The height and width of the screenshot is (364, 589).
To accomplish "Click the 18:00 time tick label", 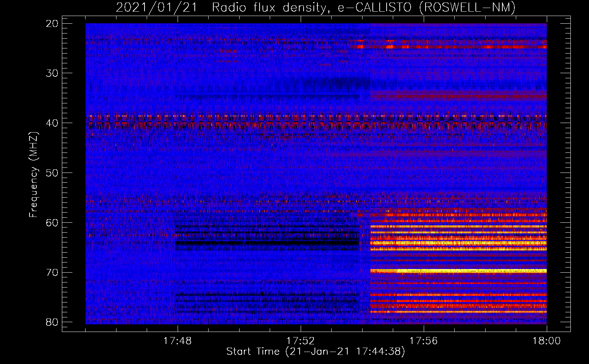I will click(546, 341).
